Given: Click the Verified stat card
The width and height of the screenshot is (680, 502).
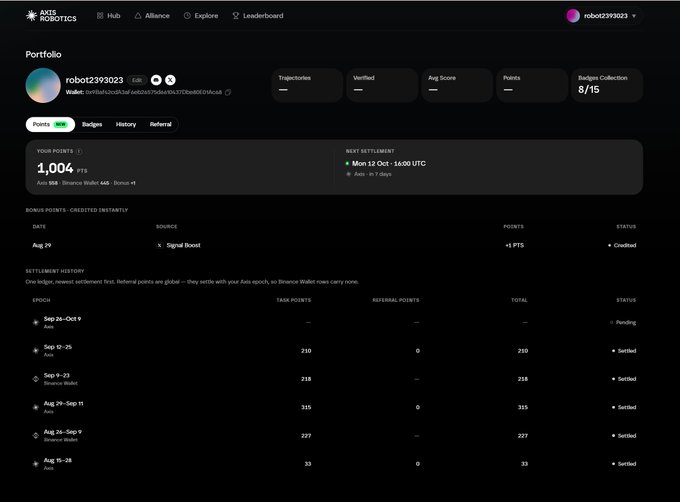Looking at the screenshot, I should point(382,85).
